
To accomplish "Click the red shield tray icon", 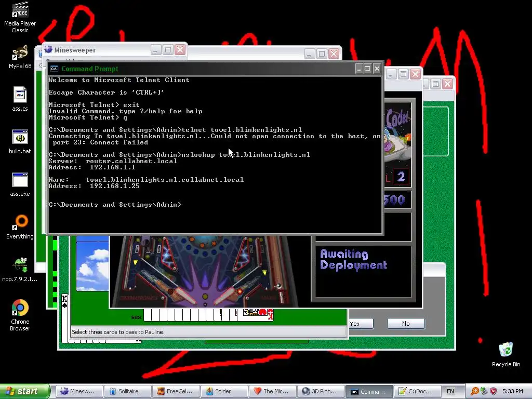I will [494, 391].
